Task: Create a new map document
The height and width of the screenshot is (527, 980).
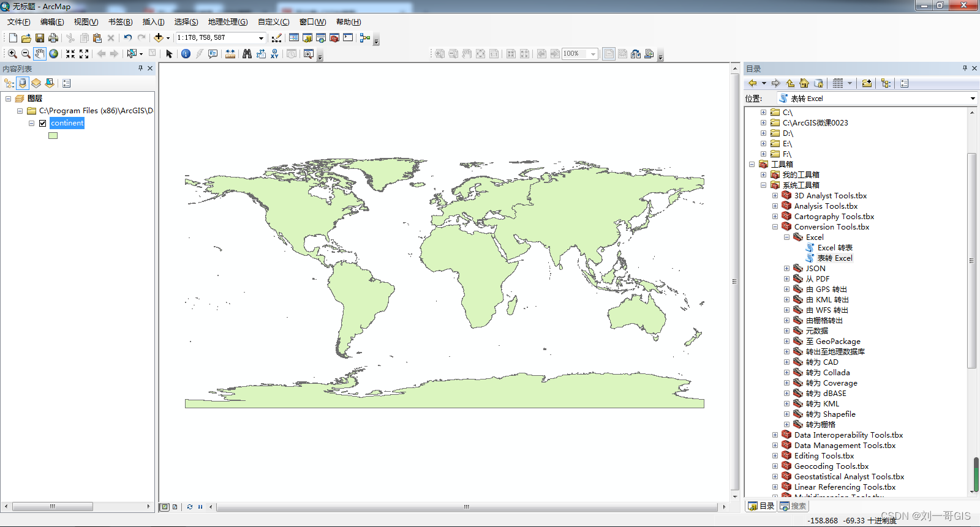Action: tap(13, 38)
